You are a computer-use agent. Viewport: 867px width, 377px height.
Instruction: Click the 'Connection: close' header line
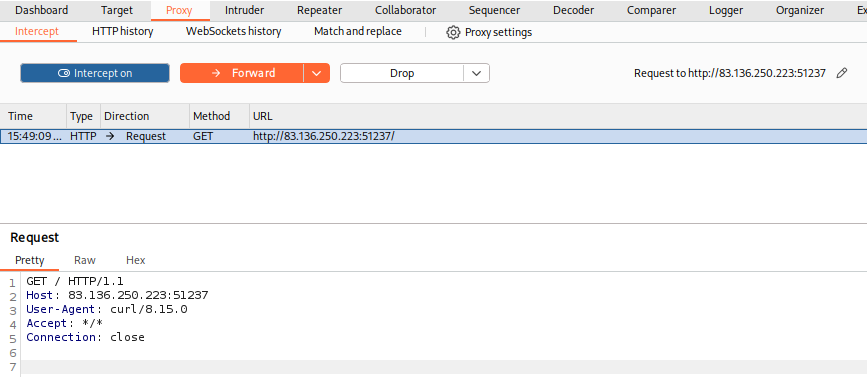(x=85, y=337)
